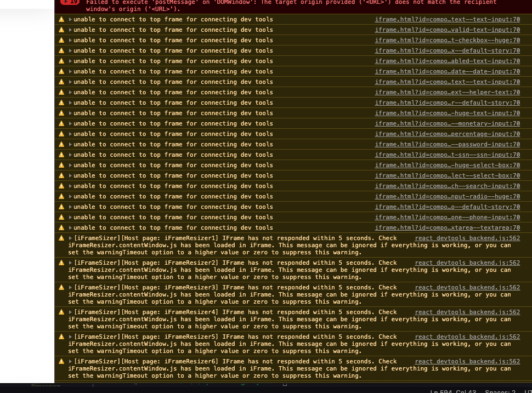Select the "[Host page: iFrameResizer3]" message text

point(169,288)
